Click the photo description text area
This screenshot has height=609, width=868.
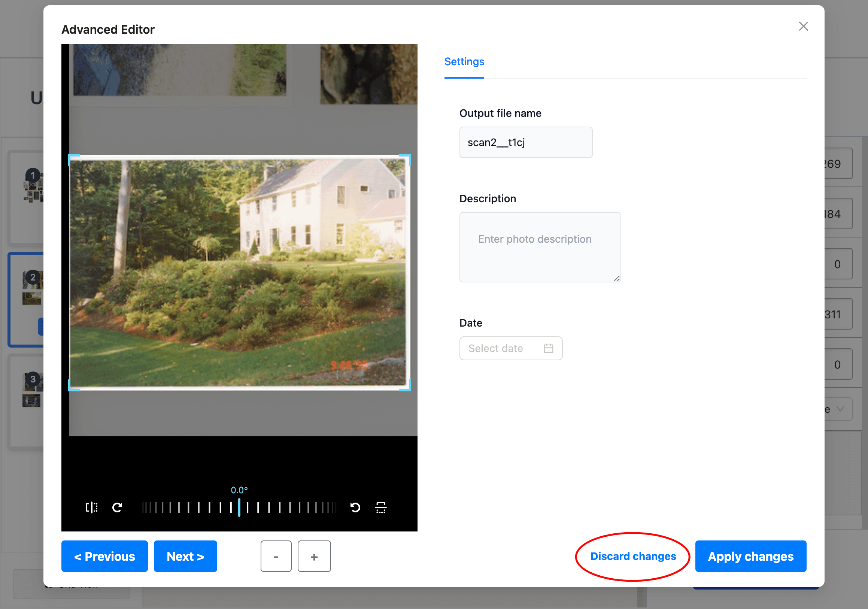(x=540, y=247)
